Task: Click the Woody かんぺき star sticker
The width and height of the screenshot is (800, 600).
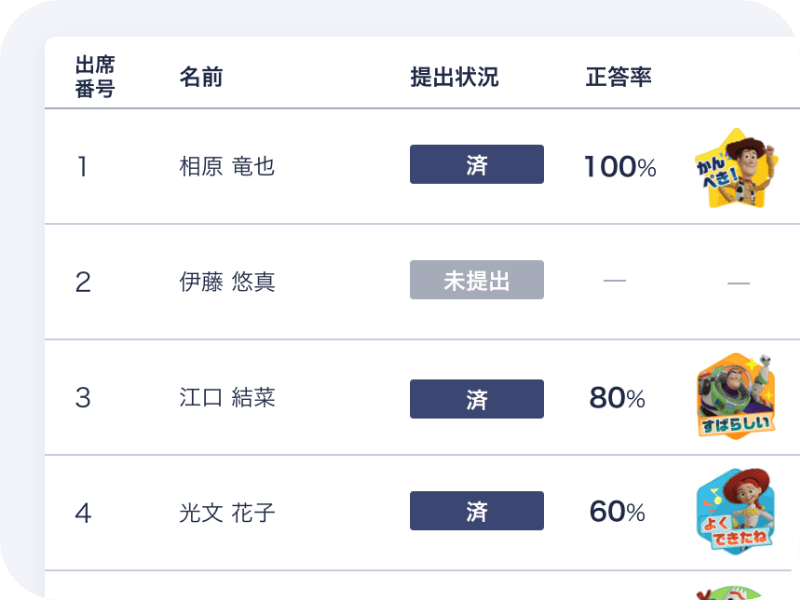Action: (736, 167)
